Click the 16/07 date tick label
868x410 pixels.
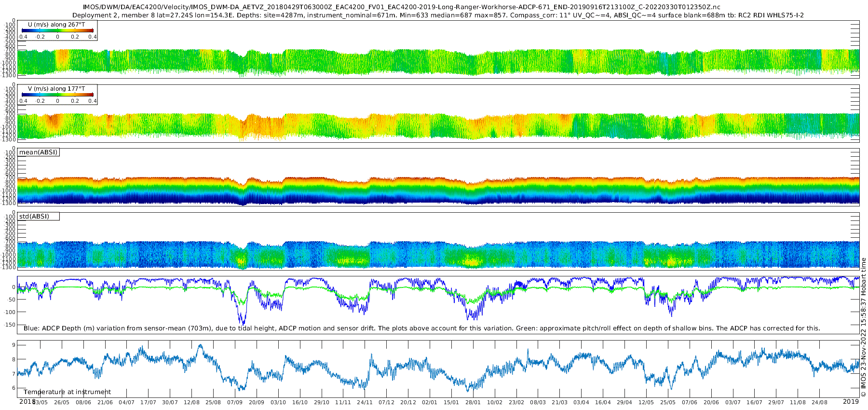[x=755, y=402]
